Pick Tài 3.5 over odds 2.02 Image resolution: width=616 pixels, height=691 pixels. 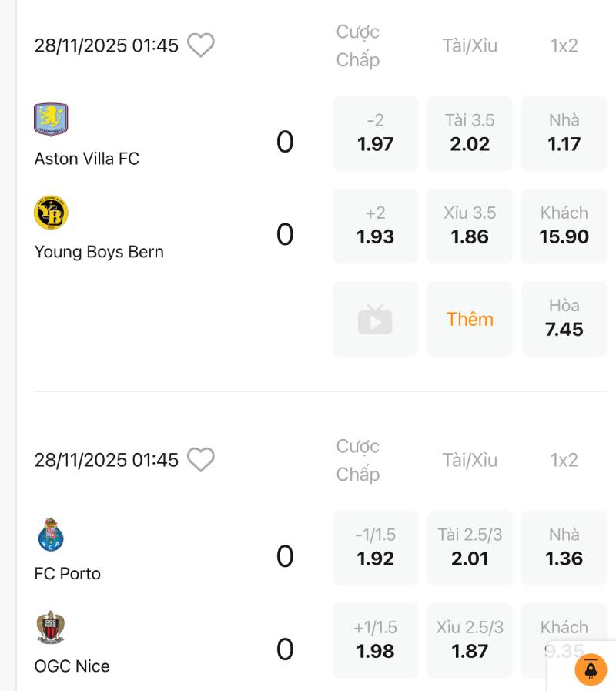(470, 134)
